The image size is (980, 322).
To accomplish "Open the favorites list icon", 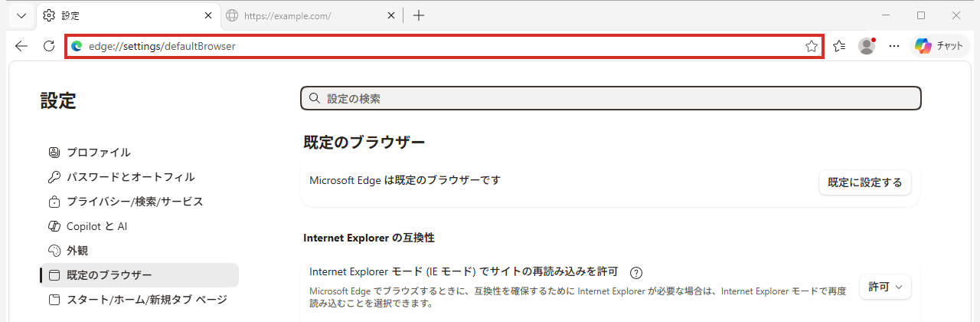I will click(839, 46).
